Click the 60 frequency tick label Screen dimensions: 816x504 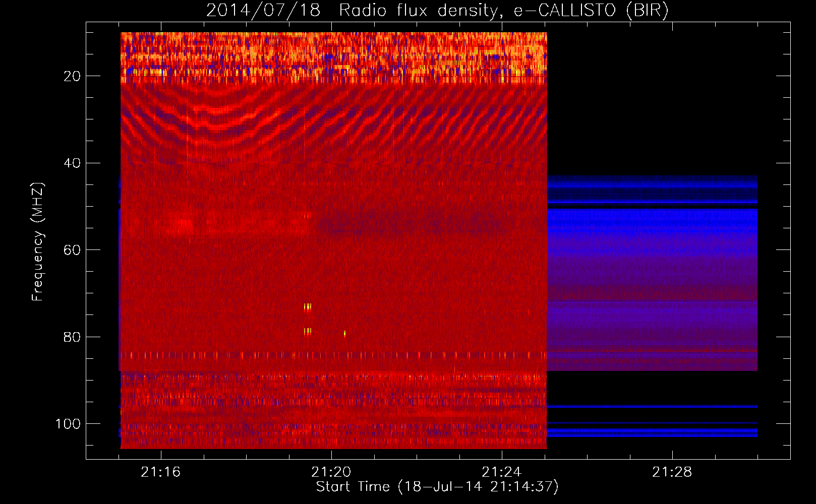[x=72, y=250]
